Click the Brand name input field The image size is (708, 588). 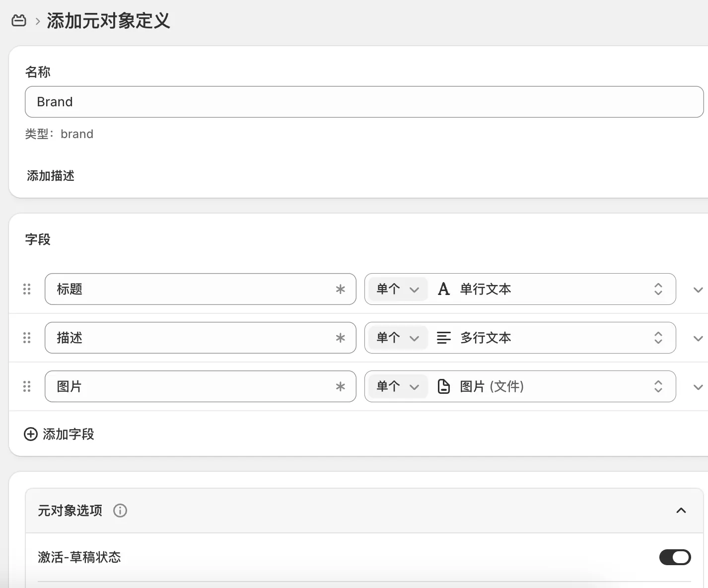click(364, 102)
